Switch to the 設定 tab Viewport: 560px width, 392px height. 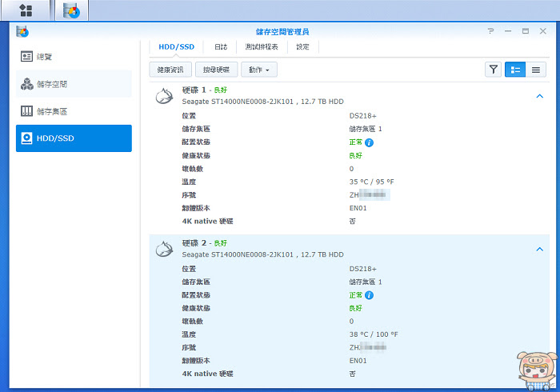[302, 46]
